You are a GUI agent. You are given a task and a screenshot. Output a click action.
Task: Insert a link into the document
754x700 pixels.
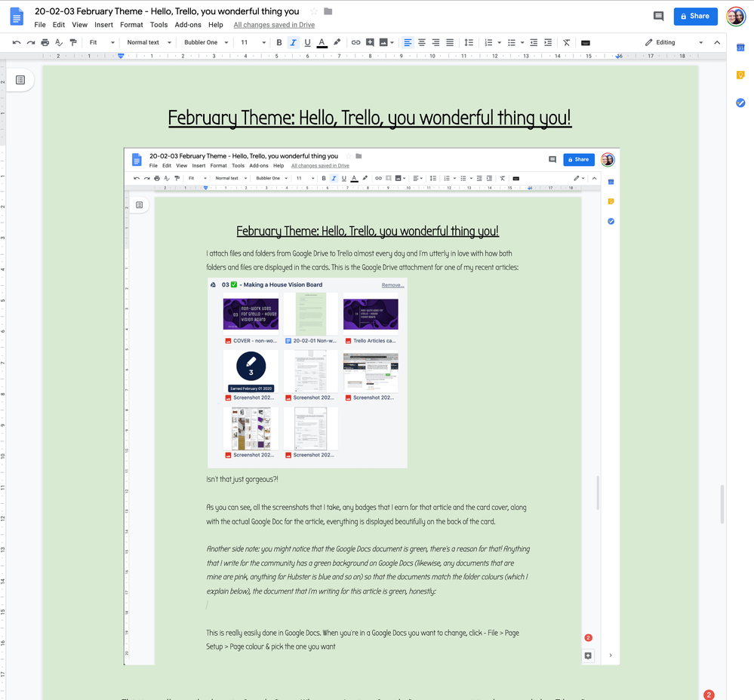pos(356,42)
